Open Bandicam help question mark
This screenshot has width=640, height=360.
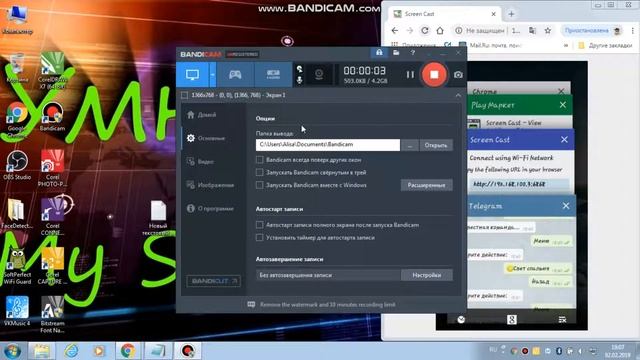(413, 53)
